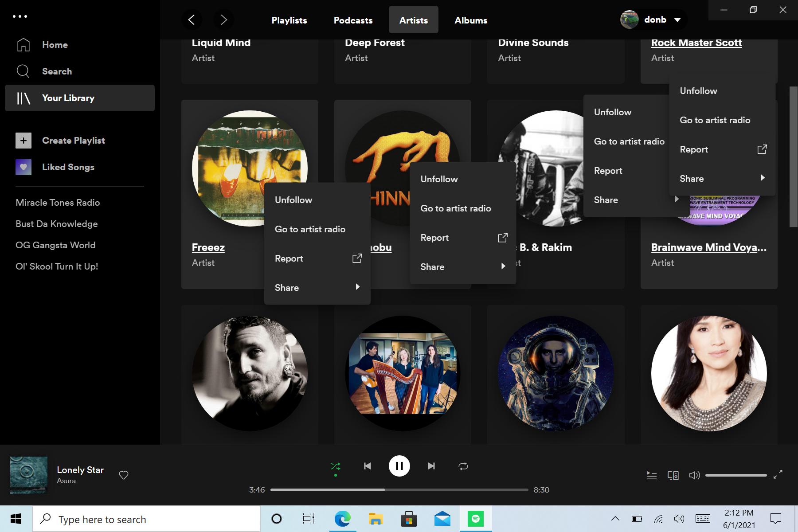Skip to next track
The image size is (798, 532).
(x=431, y=466)
